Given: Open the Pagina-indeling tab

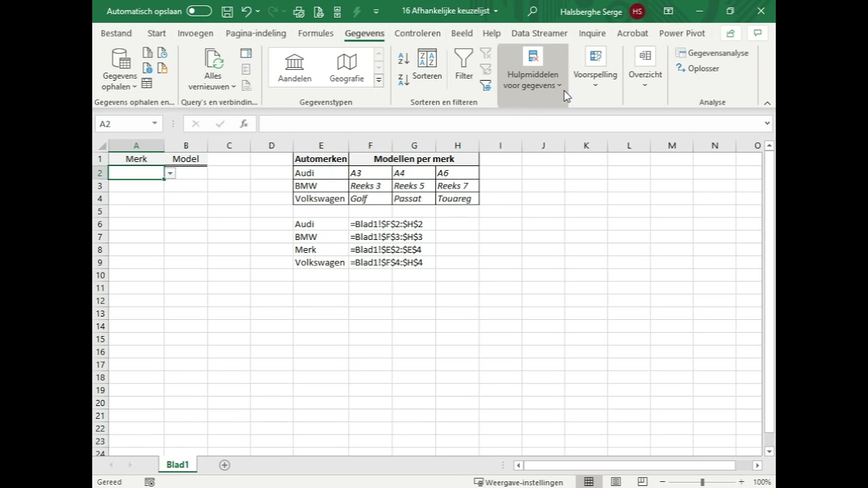Looking at the screenshot, I should (x=256, y=33).
